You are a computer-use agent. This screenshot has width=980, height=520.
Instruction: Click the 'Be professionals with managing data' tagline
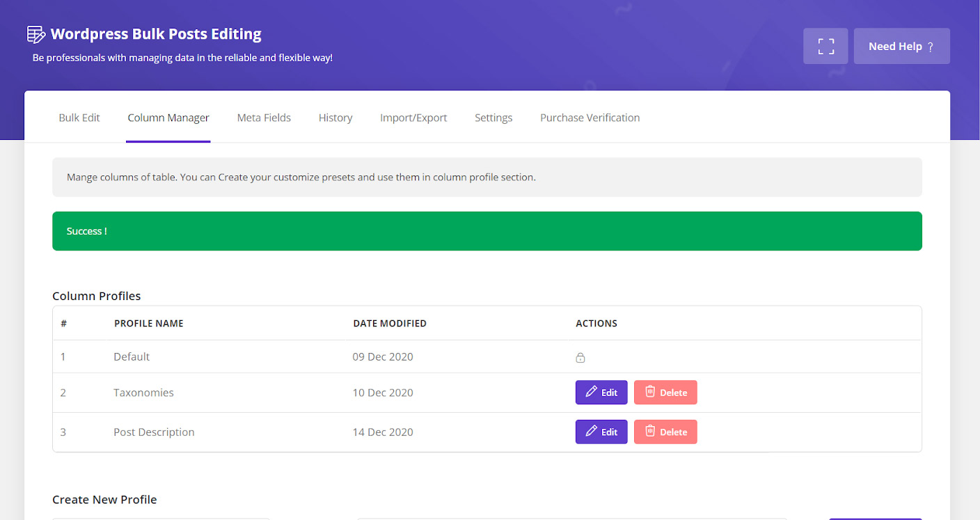pyautogui.click(x=182, y=58)
